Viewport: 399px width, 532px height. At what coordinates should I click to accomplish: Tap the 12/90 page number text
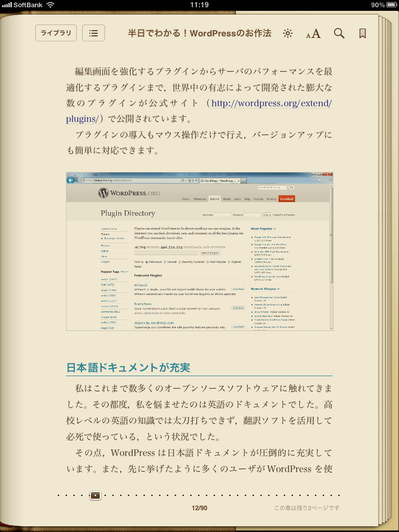[x=199, y=508]
